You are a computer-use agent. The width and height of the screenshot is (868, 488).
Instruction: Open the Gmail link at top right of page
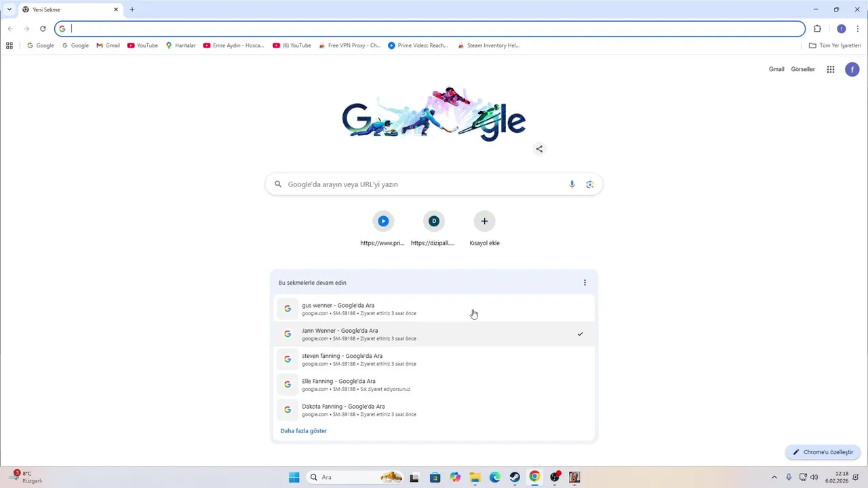point(776,69)
